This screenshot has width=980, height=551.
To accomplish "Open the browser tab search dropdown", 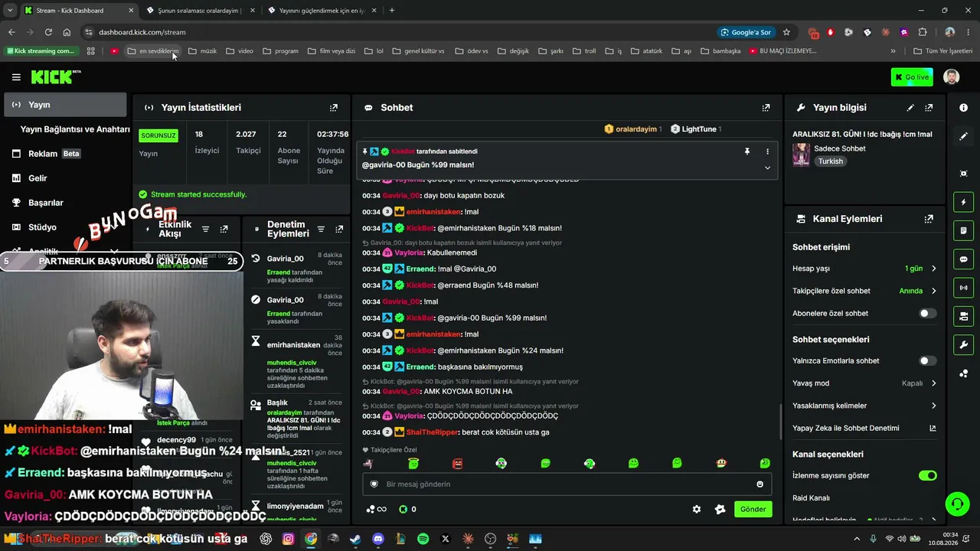I will point(10,11).
